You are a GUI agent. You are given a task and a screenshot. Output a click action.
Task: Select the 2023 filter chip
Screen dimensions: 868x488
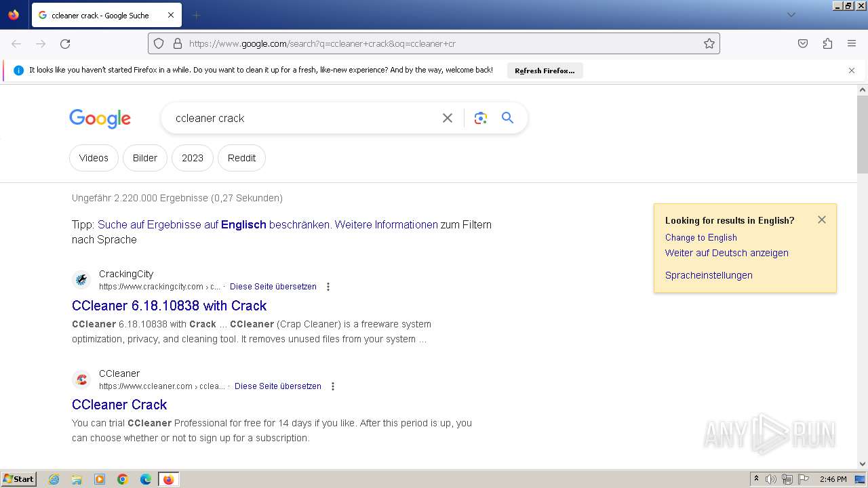[x=193, y=158]
